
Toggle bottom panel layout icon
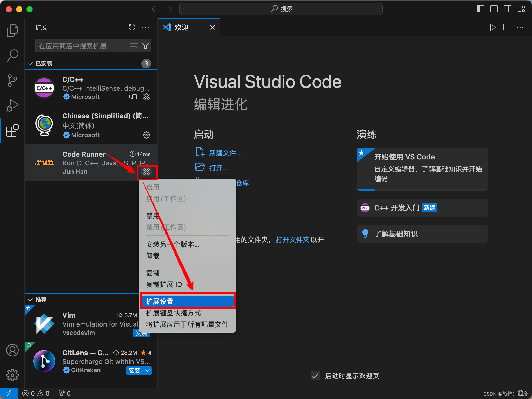[x=494, y=9]
